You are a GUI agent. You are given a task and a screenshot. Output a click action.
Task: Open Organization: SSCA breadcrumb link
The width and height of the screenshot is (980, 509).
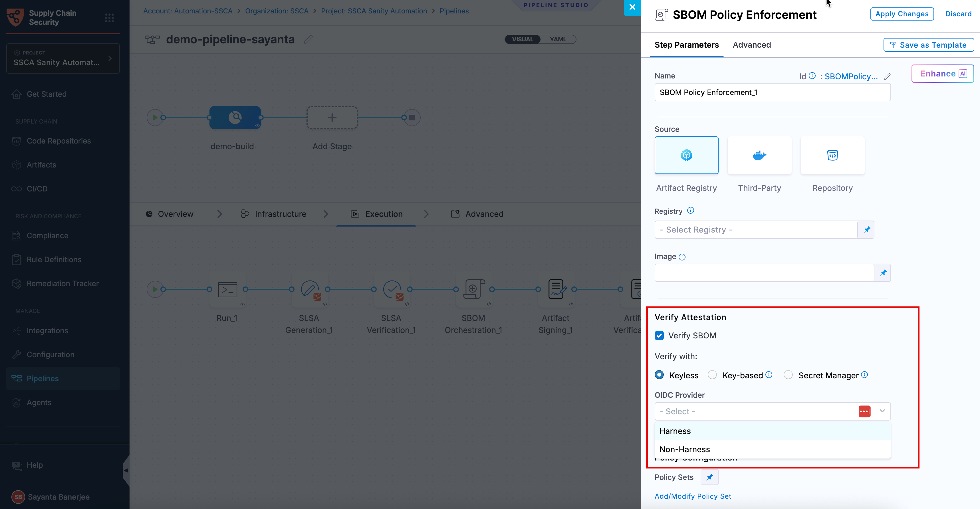pyautogui.click(x=277, y=11)
